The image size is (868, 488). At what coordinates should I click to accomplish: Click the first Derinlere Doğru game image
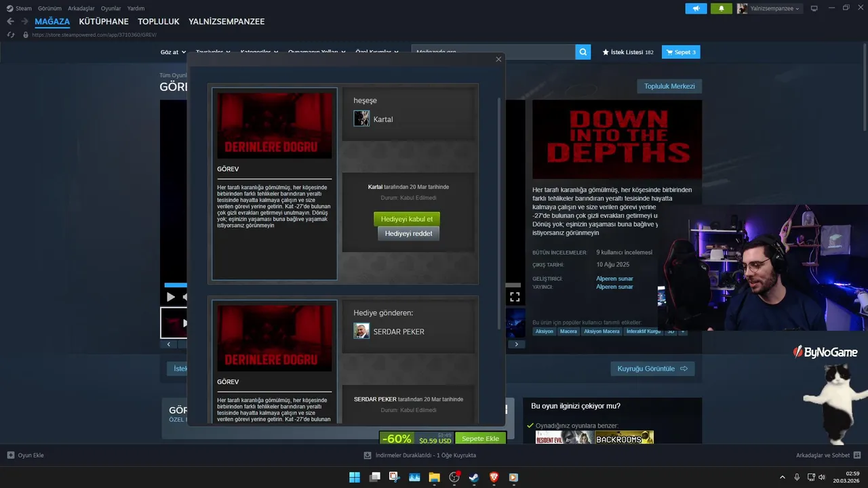(275, 125)
